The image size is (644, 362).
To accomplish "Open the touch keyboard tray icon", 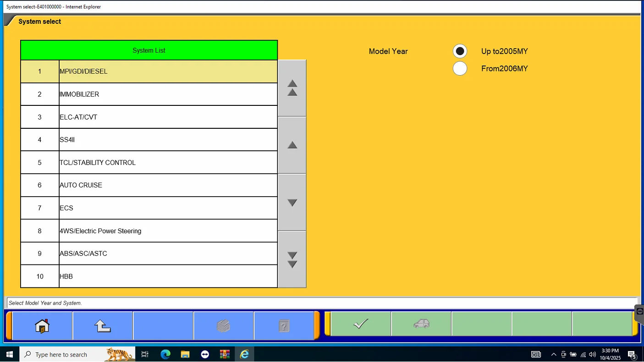I will [x=536, y=354].
